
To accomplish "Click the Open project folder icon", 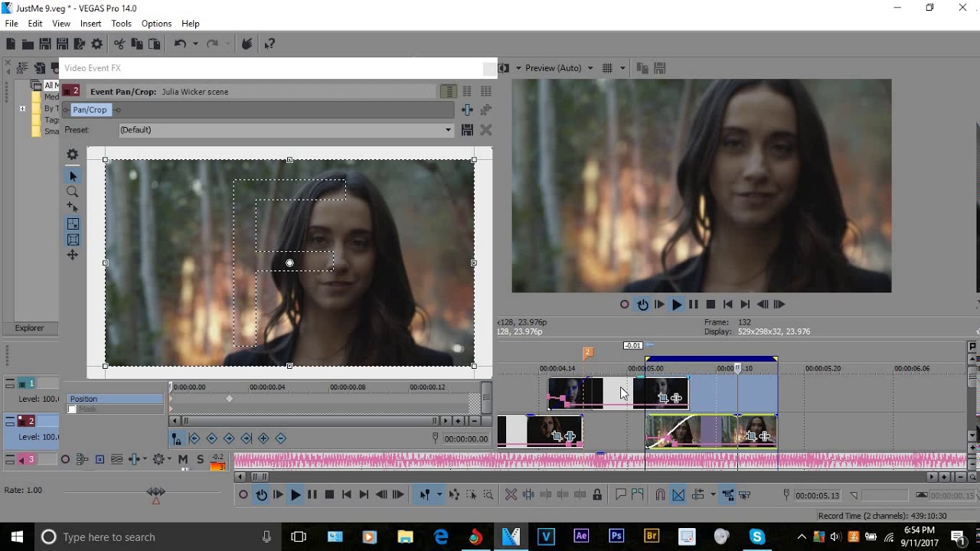I will [x=28, y=44].
